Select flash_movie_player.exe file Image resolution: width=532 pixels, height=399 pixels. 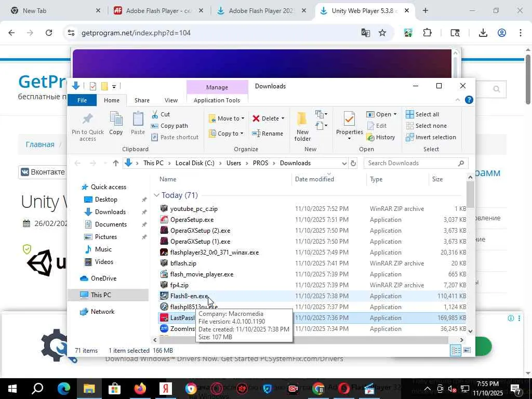pyautogui.click(x=202, y=274)
